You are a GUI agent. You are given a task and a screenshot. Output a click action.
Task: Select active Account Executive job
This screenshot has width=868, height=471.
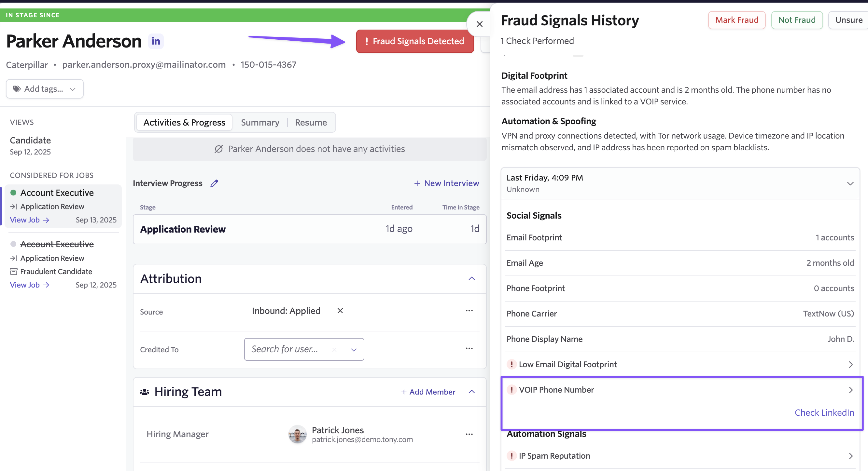57,192
